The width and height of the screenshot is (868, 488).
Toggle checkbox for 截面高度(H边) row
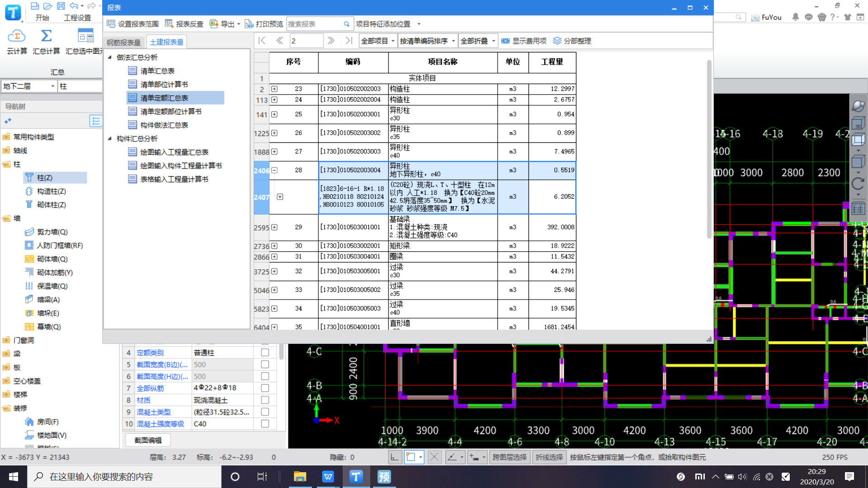[x=265, y=376]
